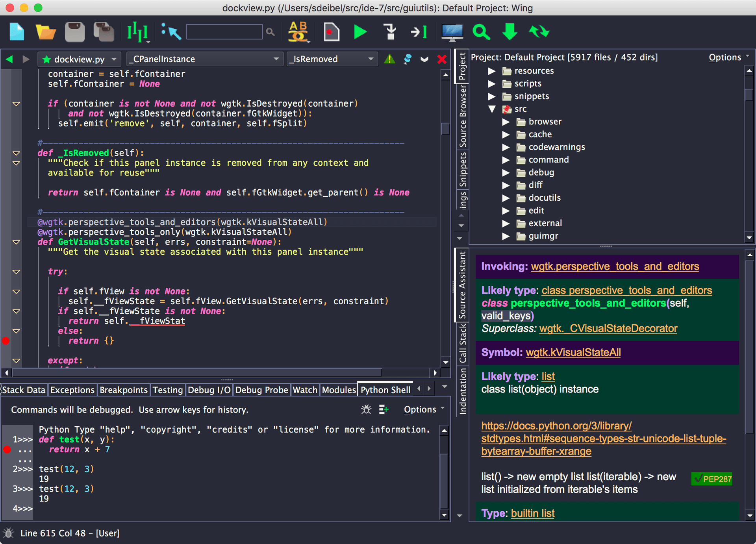Open the search and replace tool

click(298, 31)
